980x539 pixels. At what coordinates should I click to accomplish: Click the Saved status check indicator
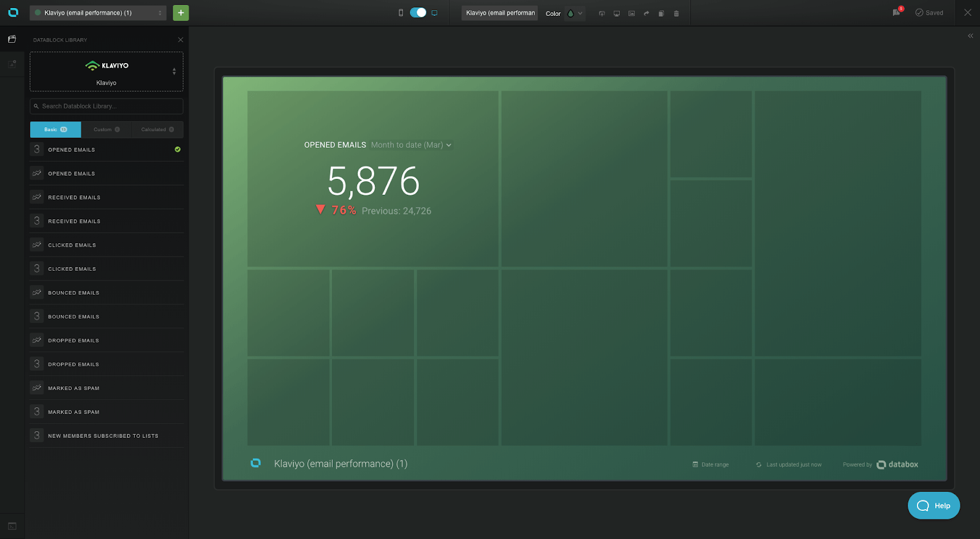tap(929, 13)
